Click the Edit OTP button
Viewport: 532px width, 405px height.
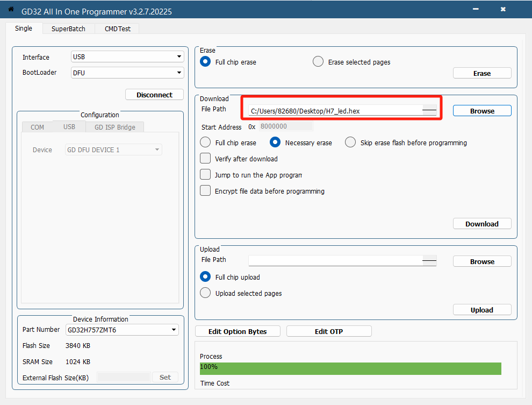coord(329,331)
